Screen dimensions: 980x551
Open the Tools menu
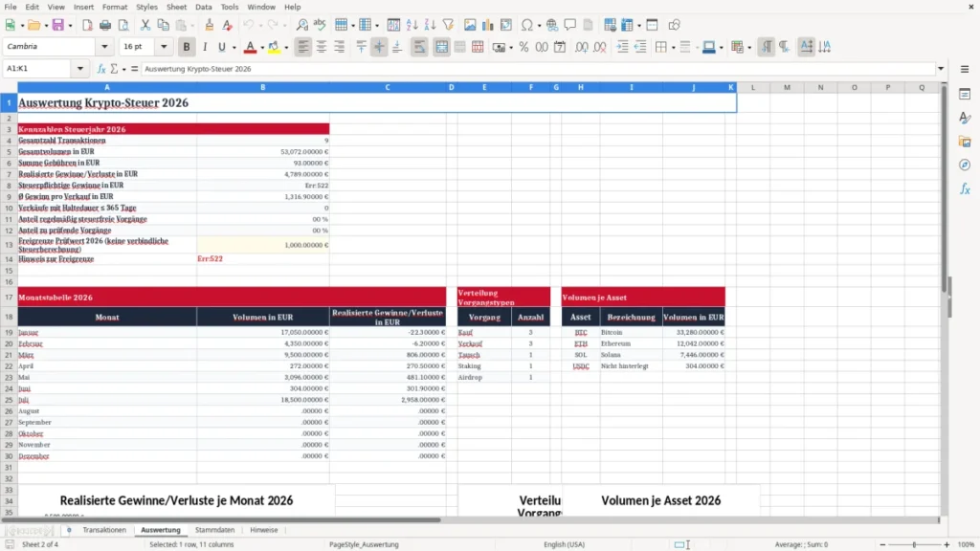pos(230,7)
